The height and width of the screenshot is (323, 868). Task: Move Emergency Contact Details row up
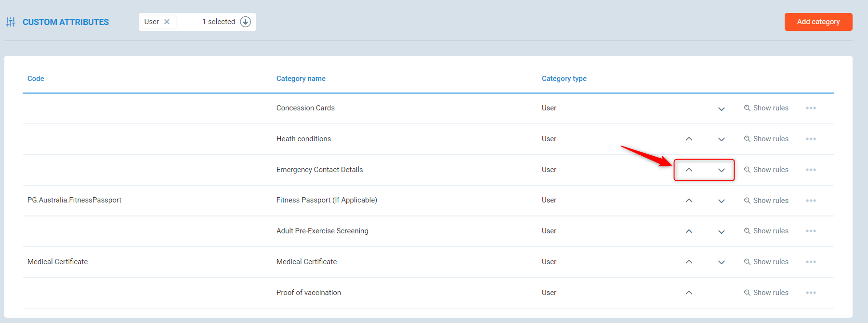pyautogui.click(x=689, y=170)
